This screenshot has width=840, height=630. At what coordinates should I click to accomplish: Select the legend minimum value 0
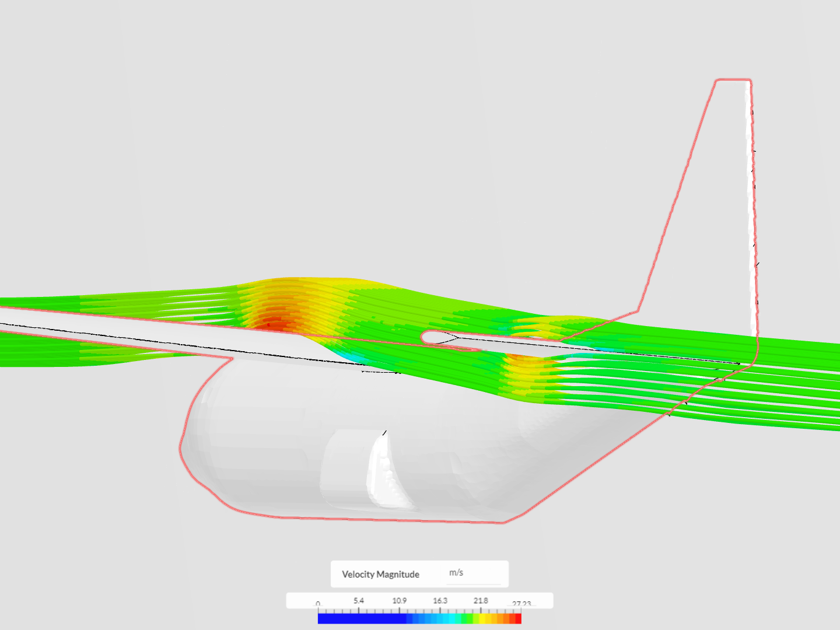click(318, 604)
